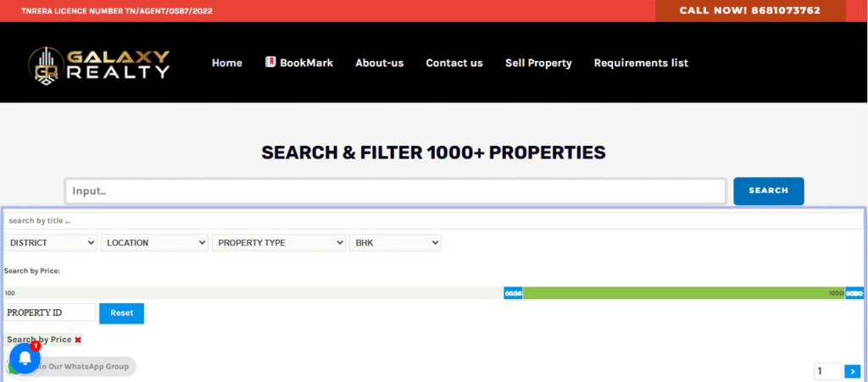Click the green price range bar

coord(684,293)
